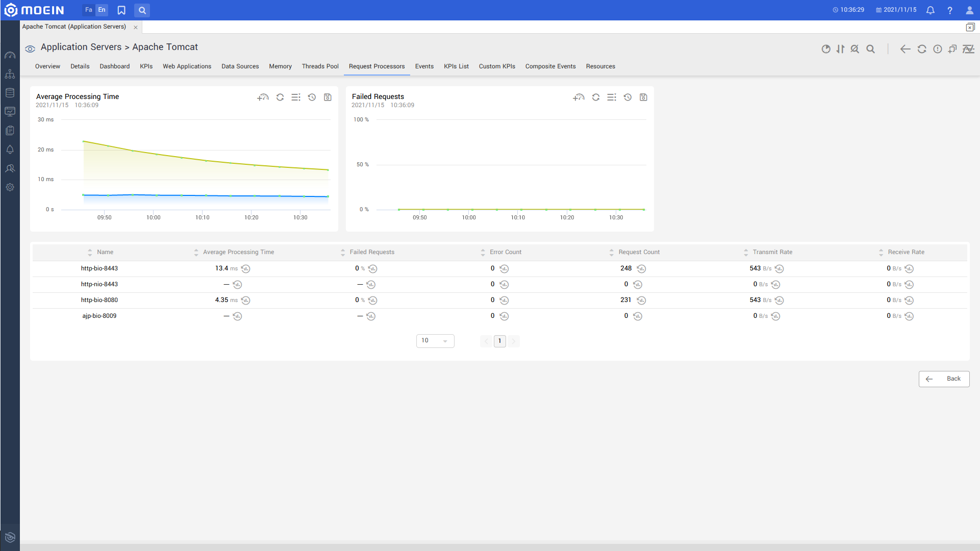Open the Overview tab
The image size is (980, 551).
coord(47,67)
